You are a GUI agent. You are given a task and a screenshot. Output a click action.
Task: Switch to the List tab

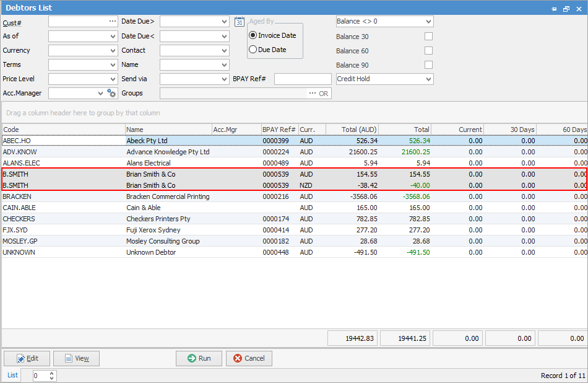[12, 375]
